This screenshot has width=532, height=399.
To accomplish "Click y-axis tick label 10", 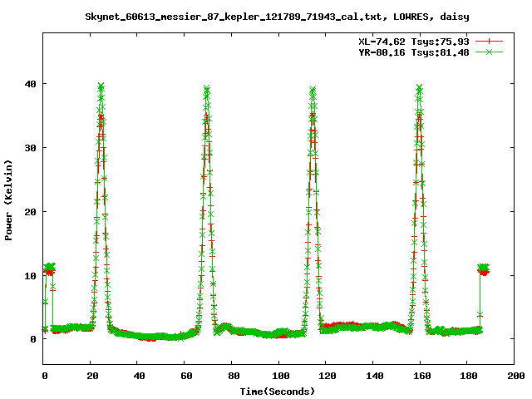I will coord(31,275).
